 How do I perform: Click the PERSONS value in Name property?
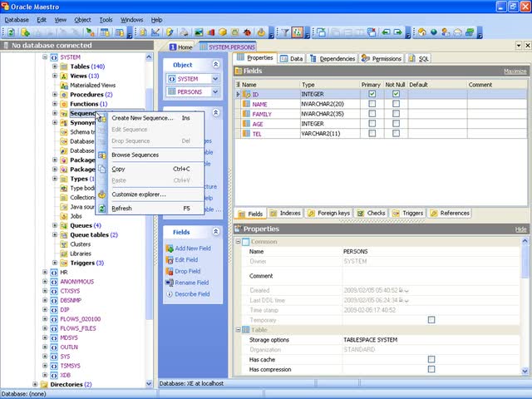click(x=355, y=251)
